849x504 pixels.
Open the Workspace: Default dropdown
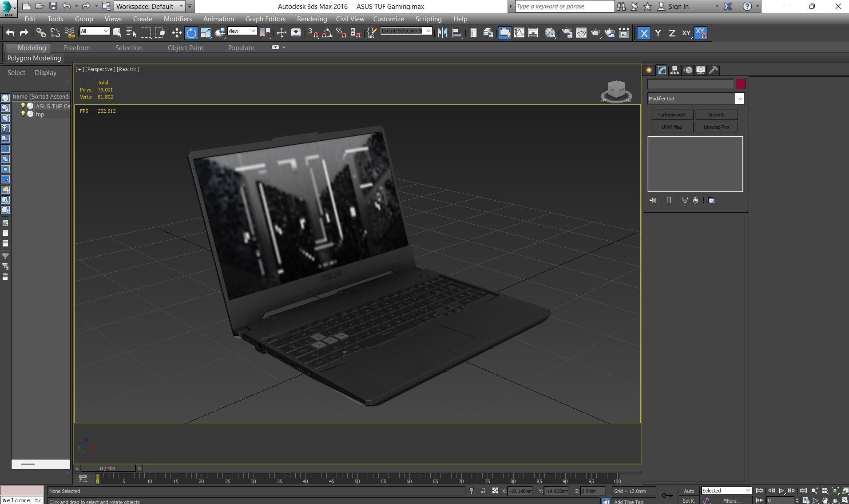(149, 6)
